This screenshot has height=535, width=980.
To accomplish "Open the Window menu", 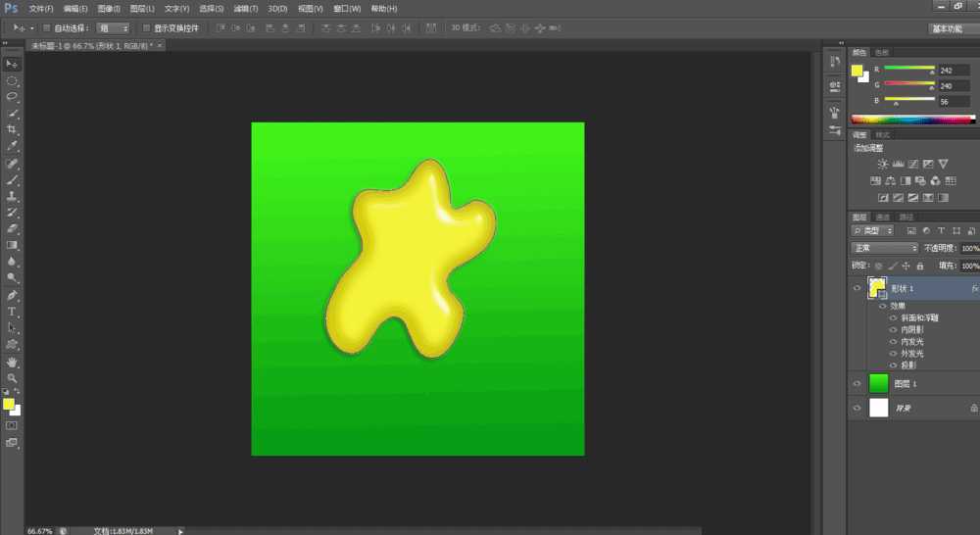I will (x=347, y=9).
